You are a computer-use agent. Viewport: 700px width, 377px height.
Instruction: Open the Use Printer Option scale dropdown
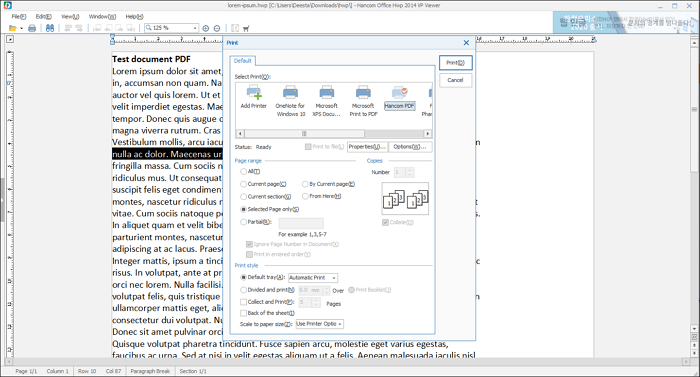pyautogui.click(x=340, y=324)
